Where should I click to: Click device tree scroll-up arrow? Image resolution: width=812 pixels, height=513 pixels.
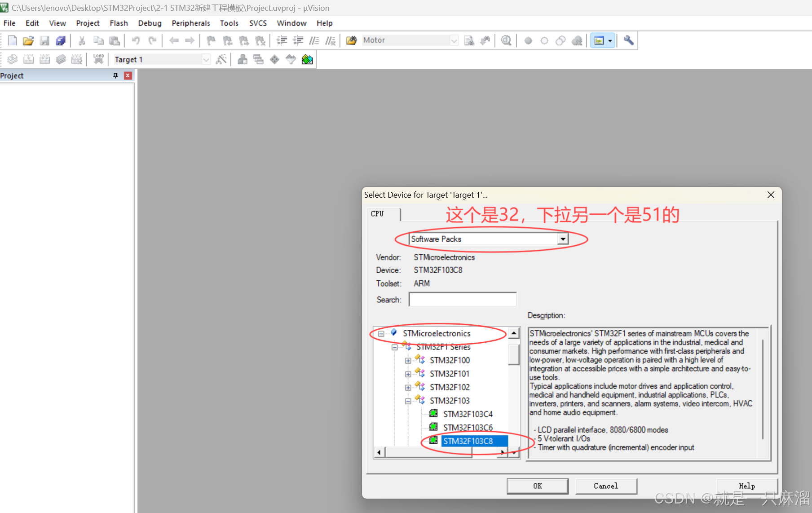[514, 333]
